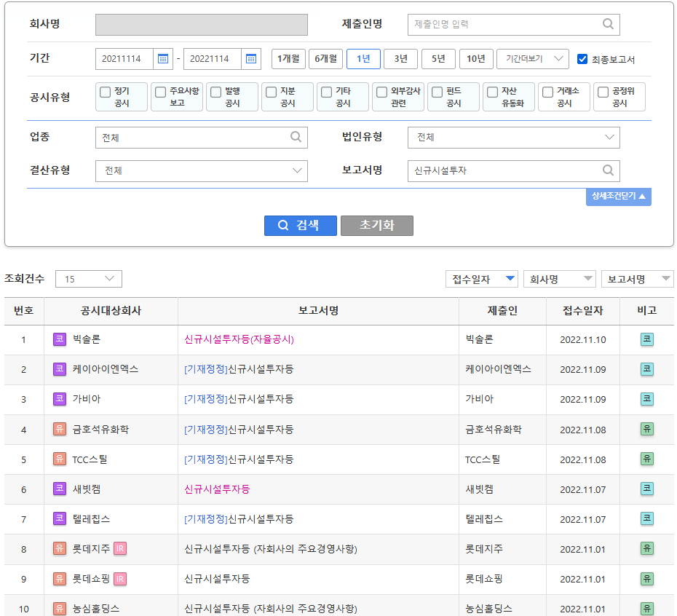Viewport: 677px width, 616px height.
Task: Select the 1개월 period option
Action: pyautogui.click(x=288, y=59)
